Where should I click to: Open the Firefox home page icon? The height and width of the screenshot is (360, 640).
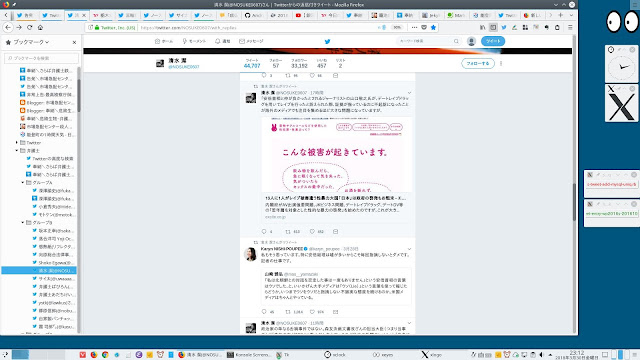point(40,27)
